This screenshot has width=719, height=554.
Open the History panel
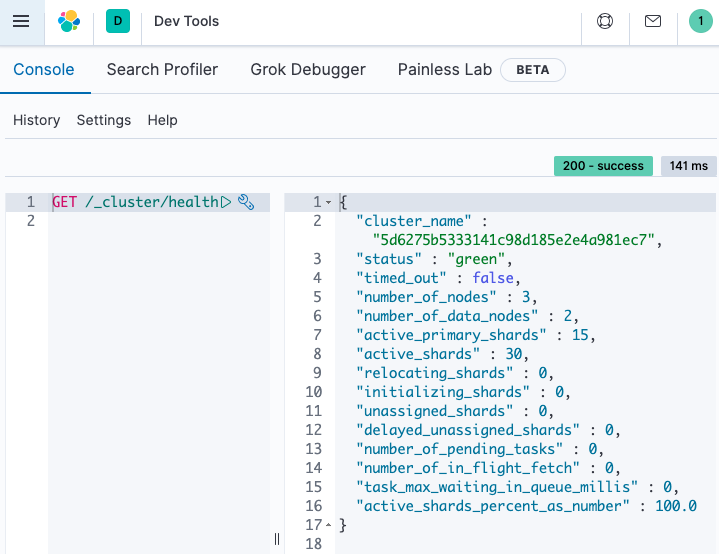[x=37, y=120]
